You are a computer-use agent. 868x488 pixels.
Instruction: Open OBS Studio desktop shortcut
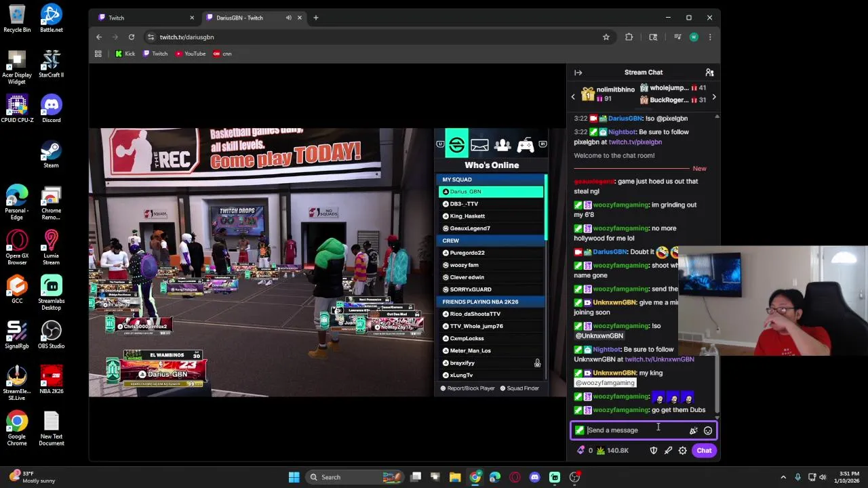(51, 335)
